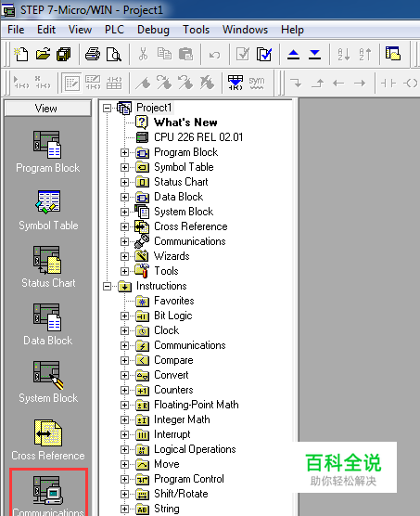Collapse the Project1 tree node
420x516 pixels.
pyautogui.click(x=107, y=108)
